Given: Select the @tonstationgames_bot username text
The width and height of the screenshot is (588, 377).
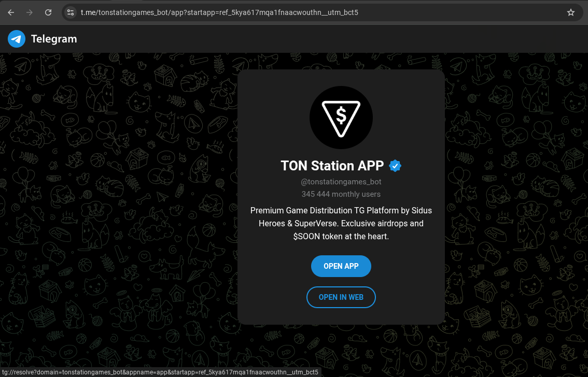Looking at the screenshot, I should coord(341,182).
